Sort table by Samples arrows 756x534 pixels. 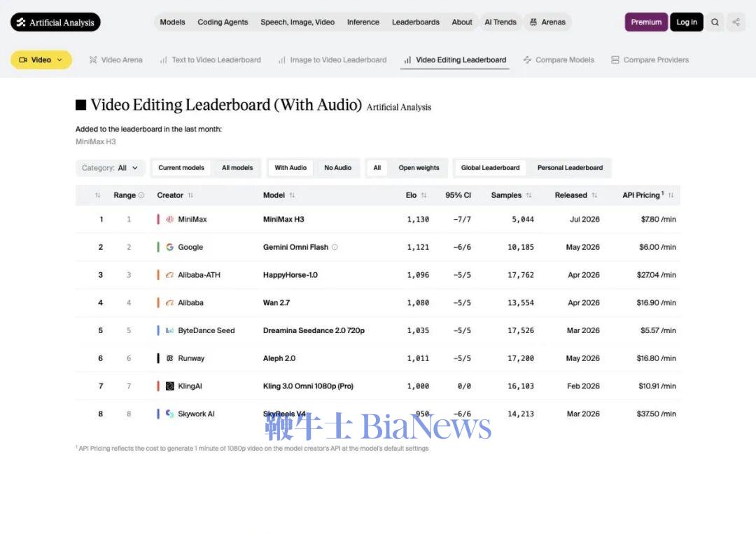528,195
